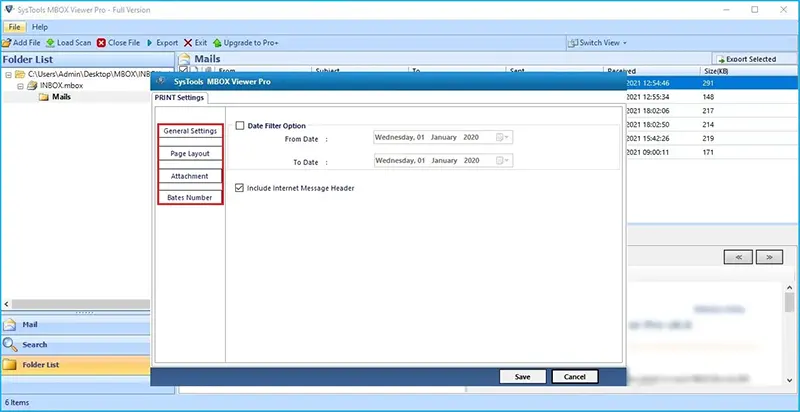Viewport: 800px width, 412px height.
Task: Click the red Close File icon
Action: point(101,43)
